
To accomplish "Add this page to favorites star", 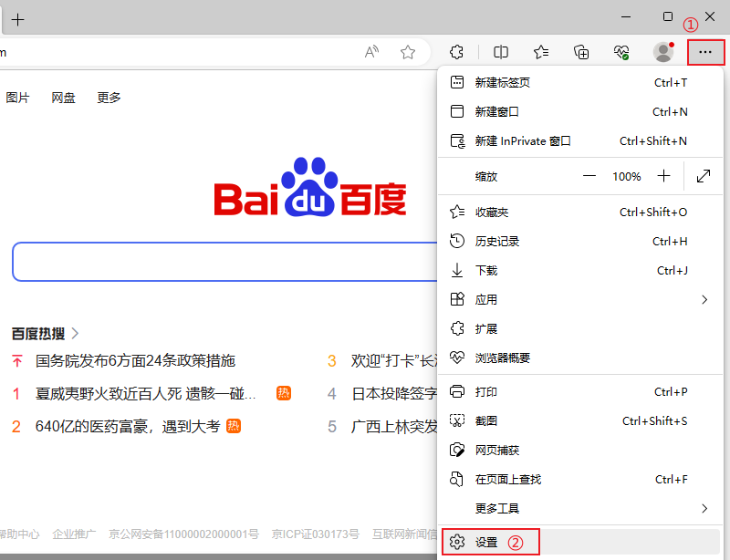I will coord(408,52).
